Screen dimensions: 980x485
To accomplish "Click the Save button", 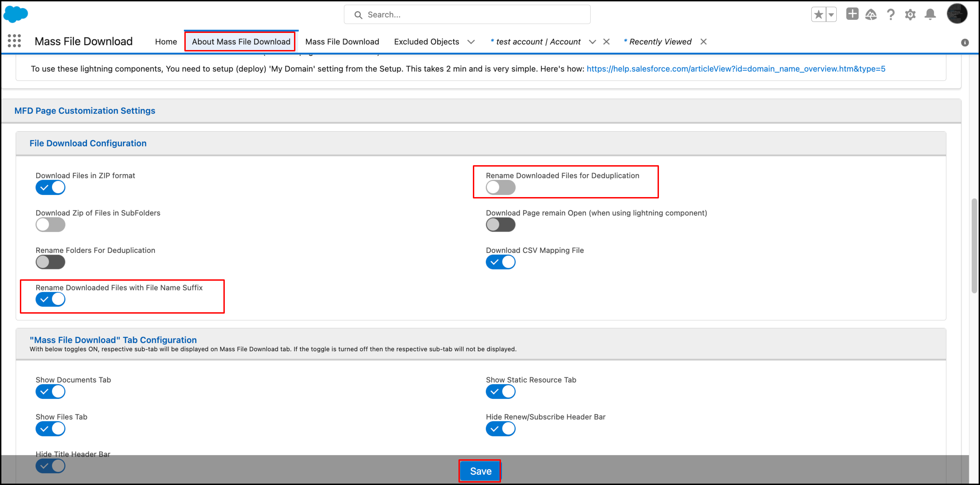I will (480, 471).
